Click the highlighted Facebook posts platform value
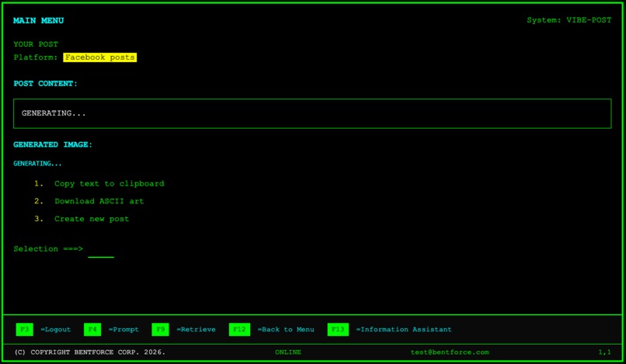This screenshot has height=364, width=626. pos(100,57)
